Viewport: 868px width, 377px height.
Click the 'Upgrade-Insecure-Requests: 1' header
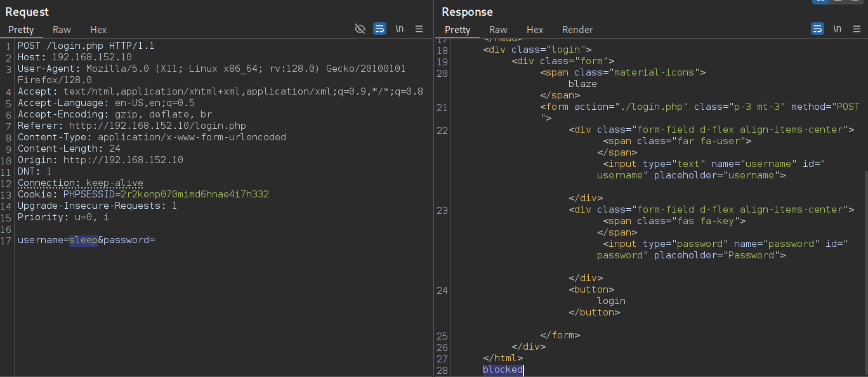click(x=97, y=206)
